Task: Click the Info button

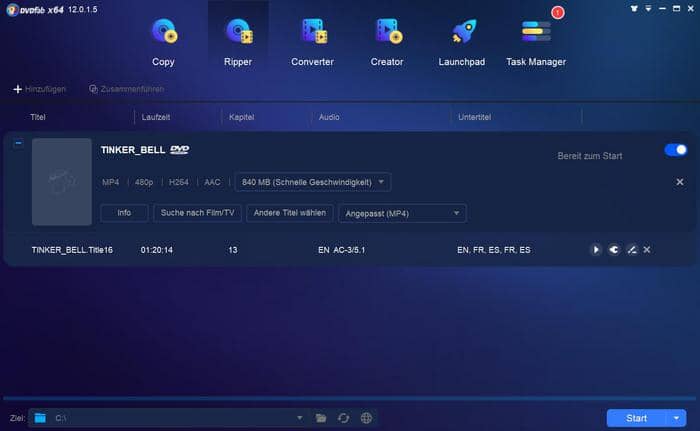Action: 124,213
